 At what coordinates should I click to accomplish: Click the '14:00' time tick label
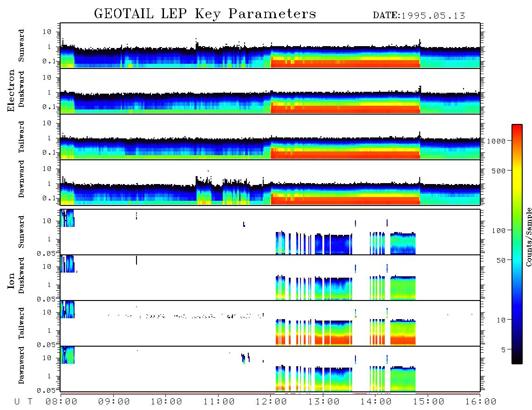coord(376,402)
